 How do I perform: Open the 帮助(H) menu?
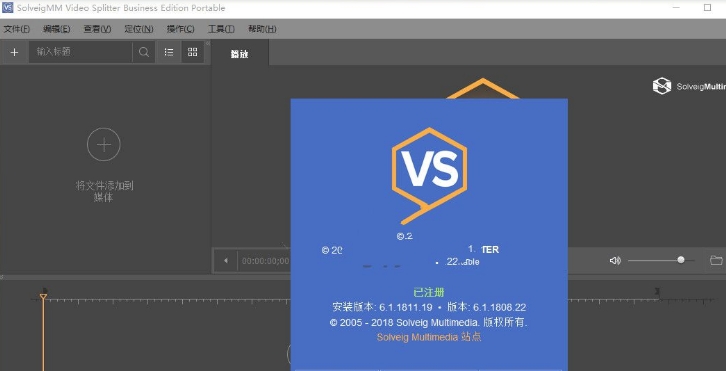tap(262, 29)
